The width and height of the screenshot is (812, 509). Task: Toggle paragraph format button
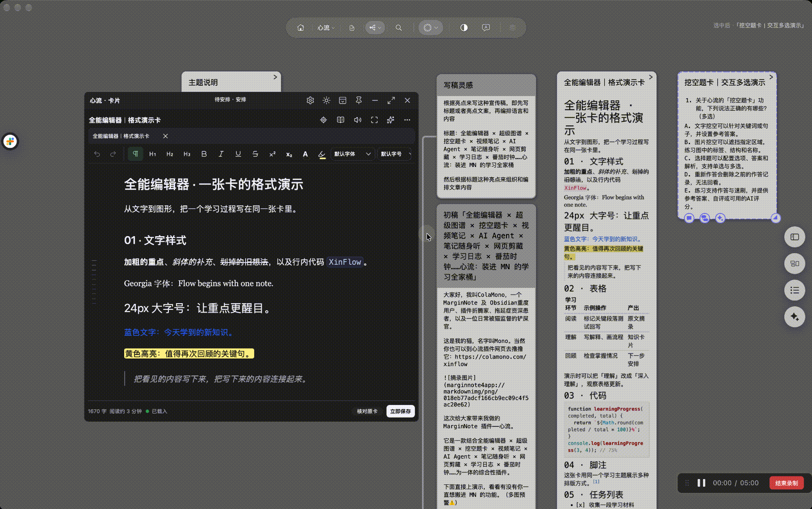tap(135, 154)
